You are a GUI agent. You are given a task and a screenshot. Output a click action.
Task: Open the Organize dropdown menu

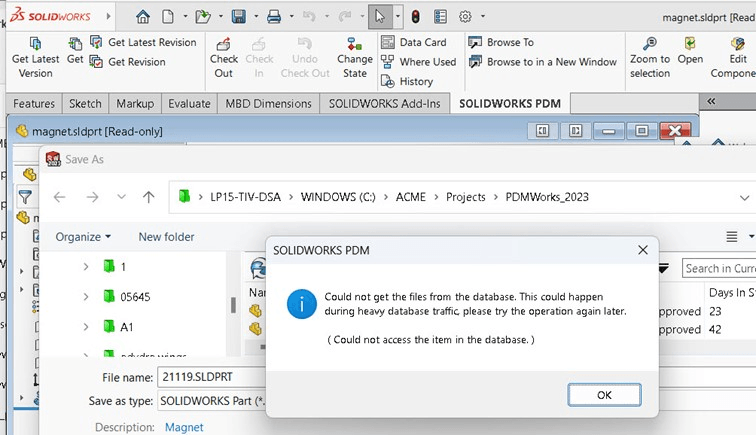tap(83, 237)
